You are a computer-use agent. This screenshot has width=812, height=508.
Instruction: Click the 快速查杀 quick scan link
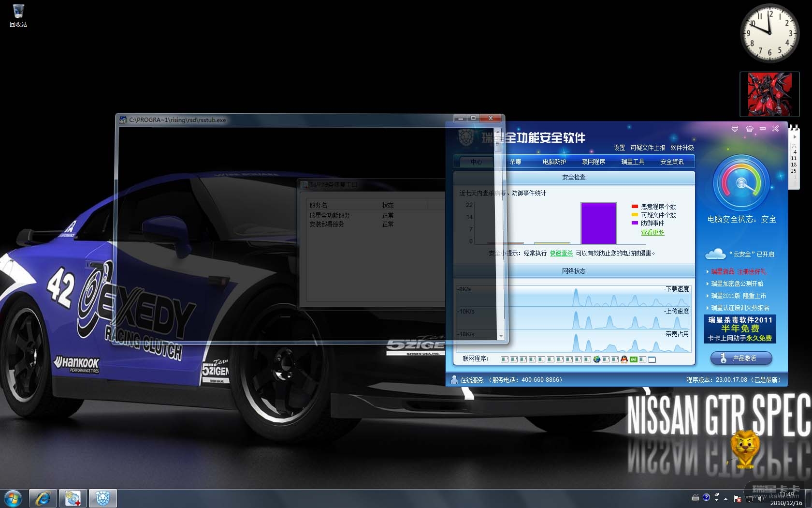pos(561,253)
